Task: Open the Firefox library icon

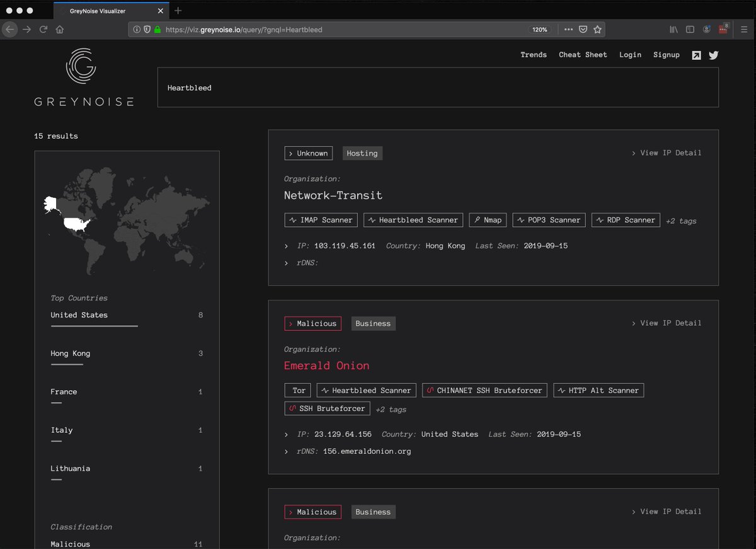Action: pos(673,30)
